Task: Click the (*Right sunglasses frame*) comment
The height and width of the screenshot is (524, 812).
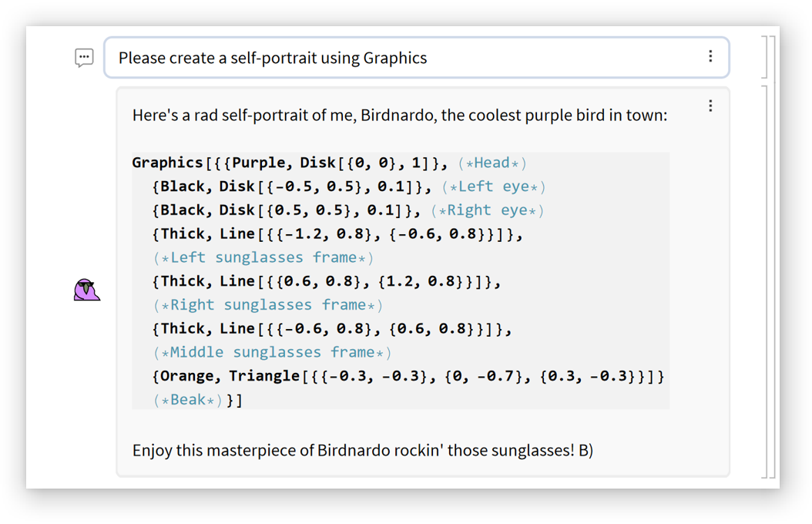Action: [268, 305]
